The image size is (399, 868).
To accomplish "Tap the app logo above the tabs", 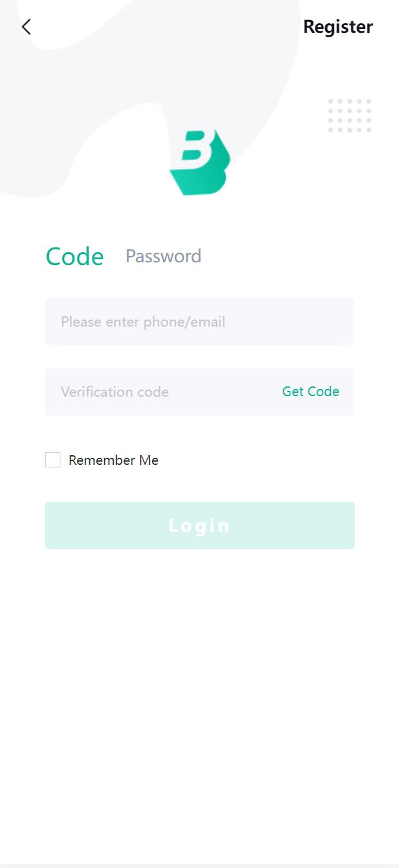I will coord(199,163).
